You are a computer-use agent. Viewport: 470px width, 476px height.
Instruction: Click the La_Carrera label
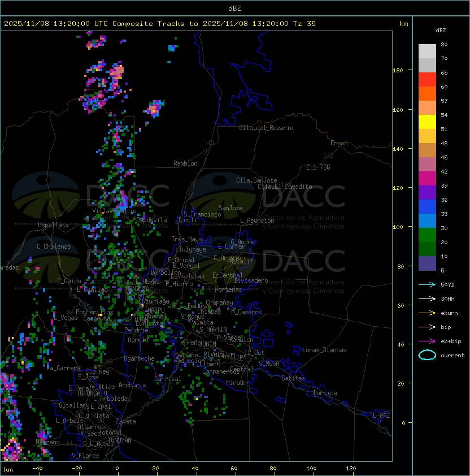pos(63,368)
